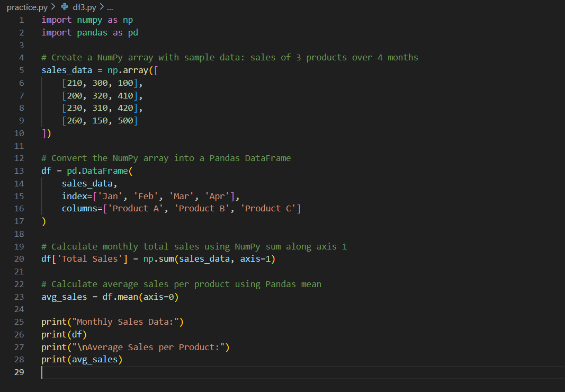Click the string 'Jan' in the index list

pos(110,196)
